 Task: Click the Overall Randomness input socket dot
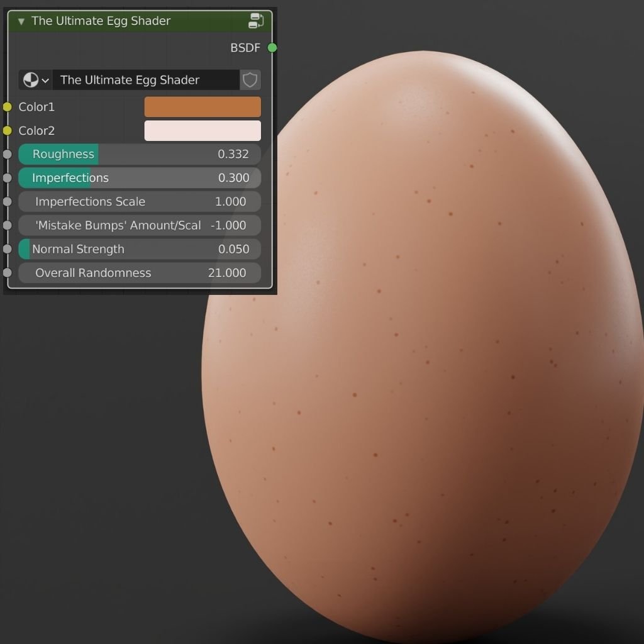click(7, 273)
